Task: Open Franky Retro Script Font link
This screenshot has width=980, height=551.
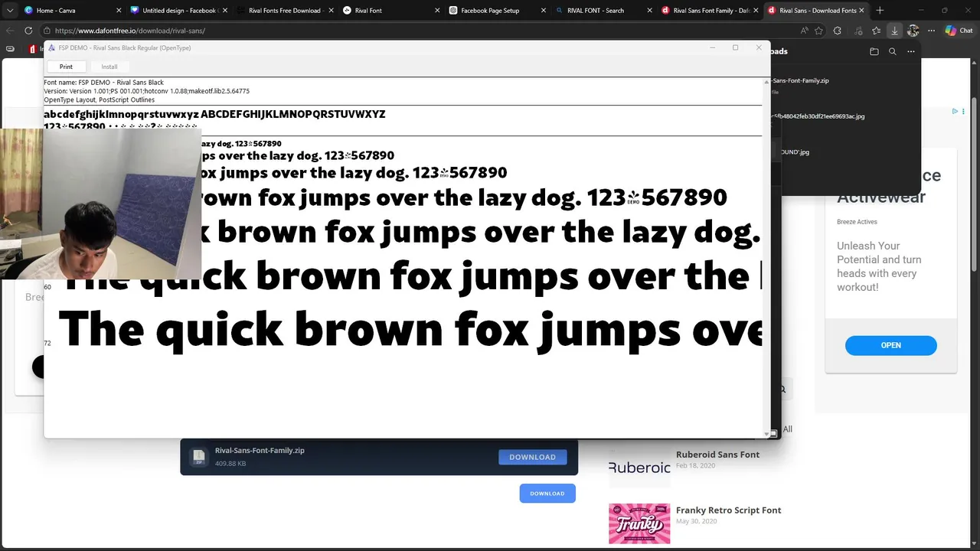Action: click(x=728, y=510)
